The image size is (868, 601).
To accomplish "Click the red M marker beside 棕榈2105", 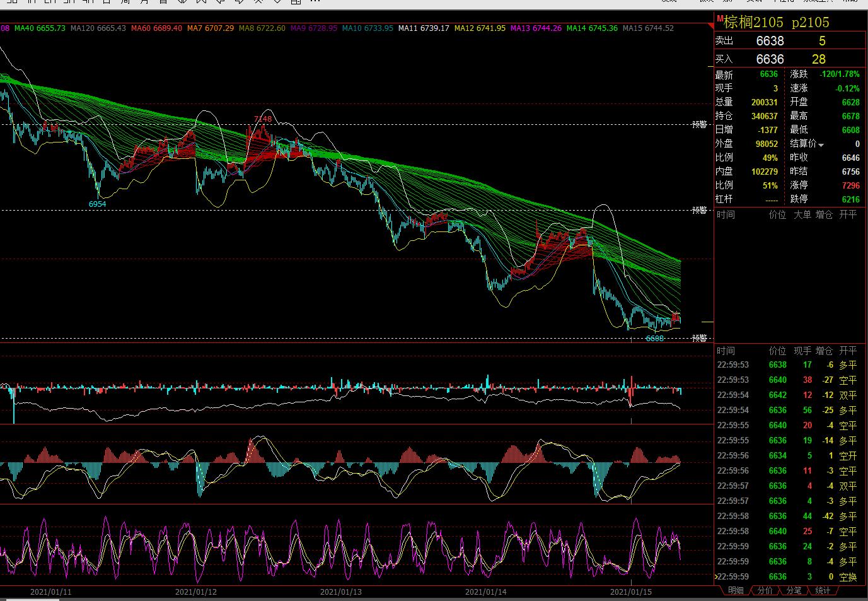I will click(719, 19).
